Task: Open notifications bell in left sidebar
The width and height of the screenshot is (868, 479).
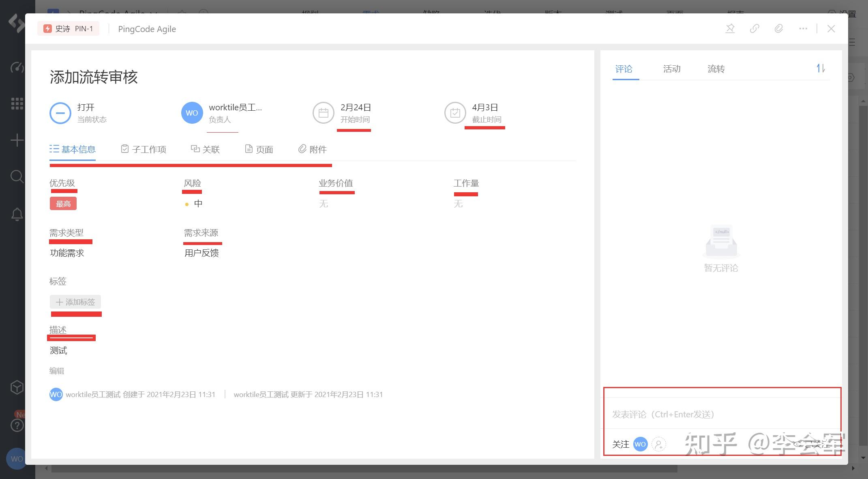Action: (x=17, y=214)
